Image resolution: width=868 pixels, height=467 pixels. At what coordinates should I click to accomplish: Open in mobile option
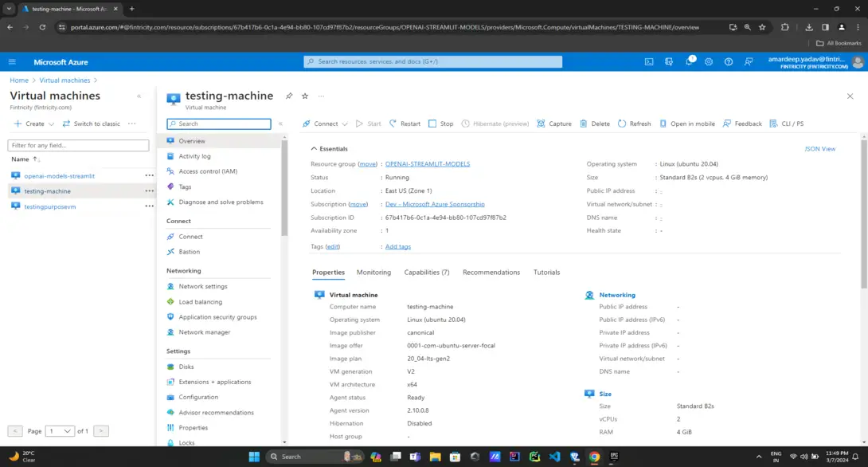687,124
